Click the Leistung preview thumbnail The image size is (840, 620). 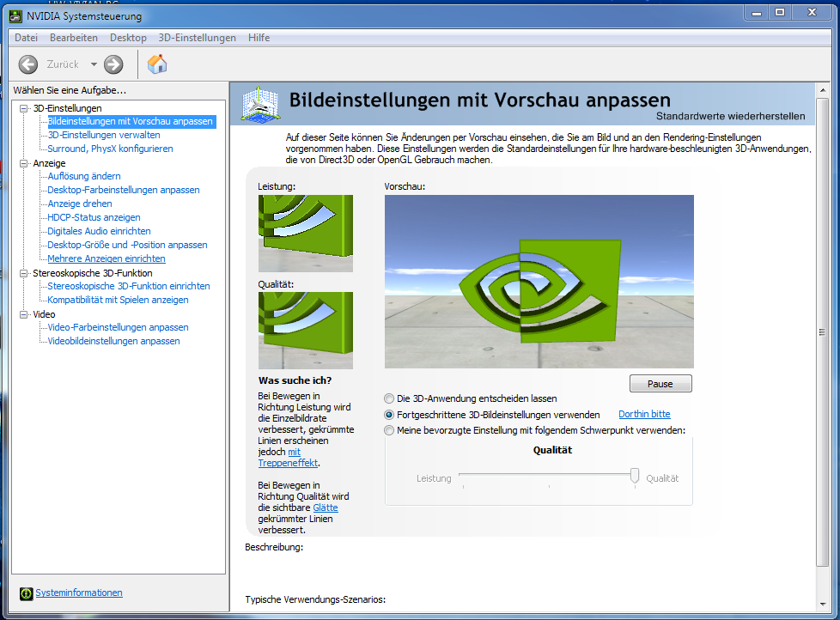point(306,234)
